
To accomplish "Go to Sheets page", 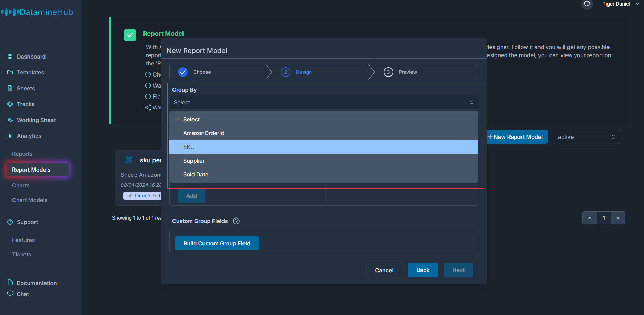I will [x=26, y=88].
